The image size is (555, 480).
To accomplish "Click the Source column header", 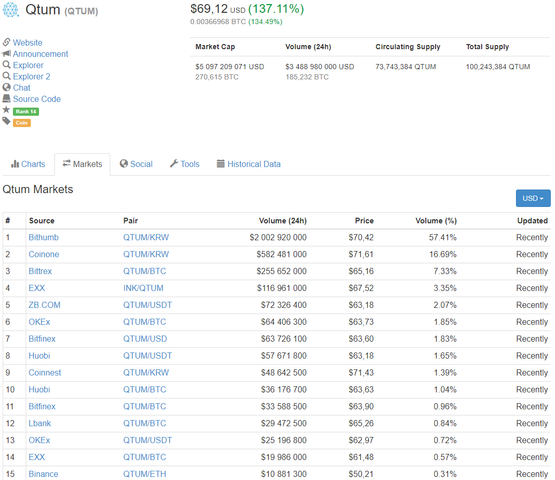I will click(x=42, y=221).
